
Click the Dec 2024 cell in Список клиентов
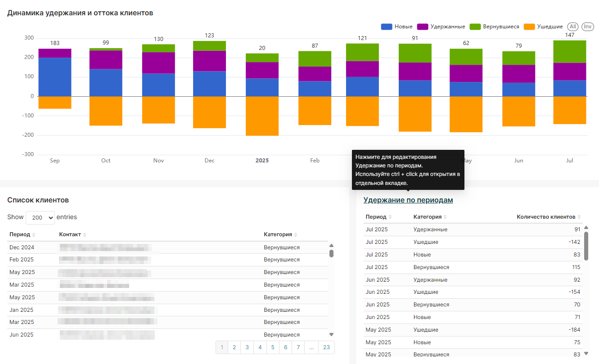[x=22, y=247]
